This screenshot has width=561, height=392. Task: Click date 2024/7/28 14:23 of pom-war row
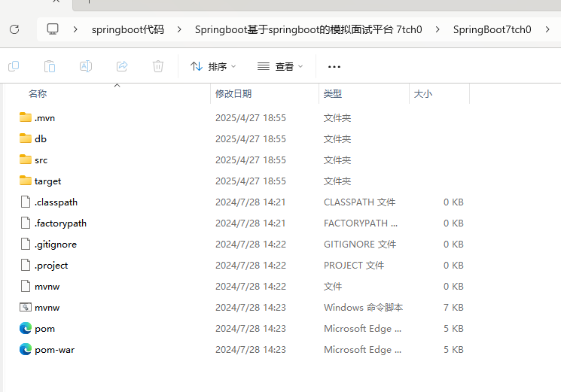coord(251,350)
